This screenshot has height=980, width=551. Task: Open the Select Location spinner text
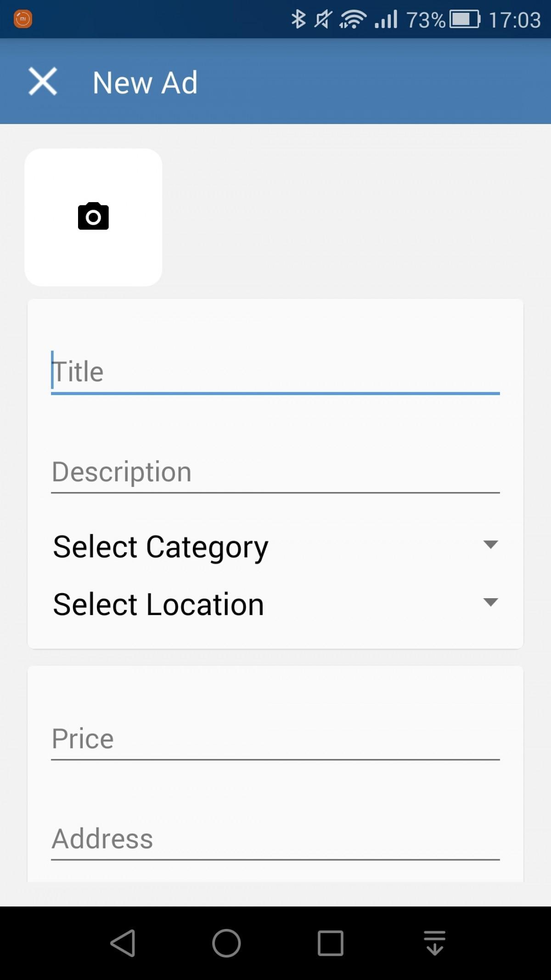158,604
